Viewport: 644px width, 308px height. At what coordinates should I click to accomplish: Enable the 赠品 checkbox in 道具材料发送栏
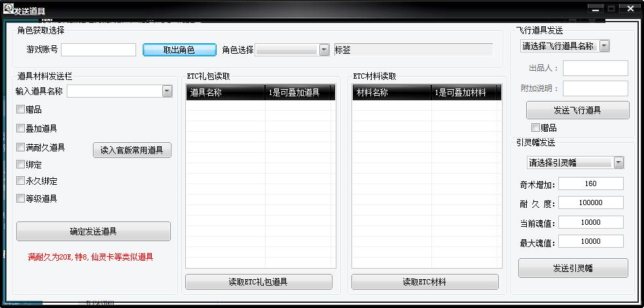tap(21, 110)
